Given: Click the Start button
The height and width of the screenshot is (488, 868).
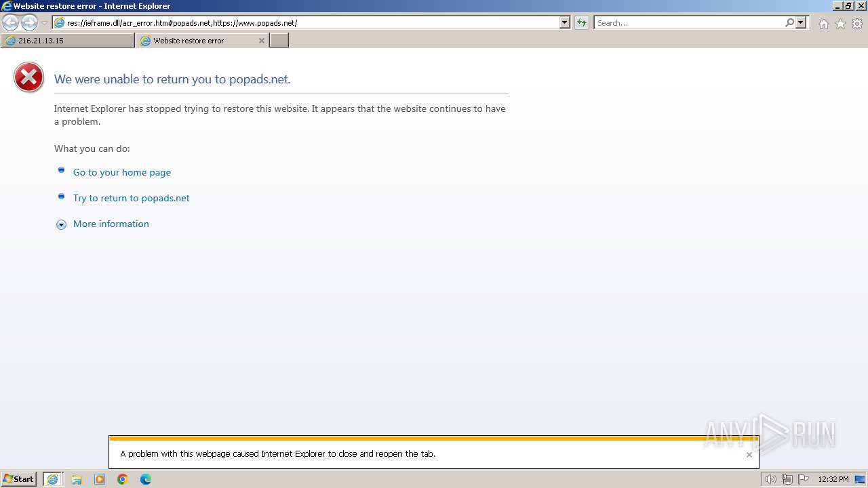Looking at the screenshot, I should point(19,479).
